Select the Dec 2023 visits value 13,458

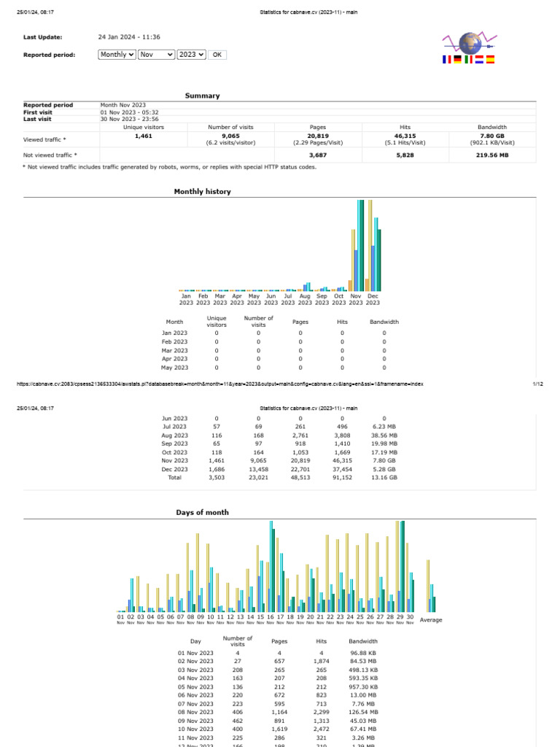(258, 469)
